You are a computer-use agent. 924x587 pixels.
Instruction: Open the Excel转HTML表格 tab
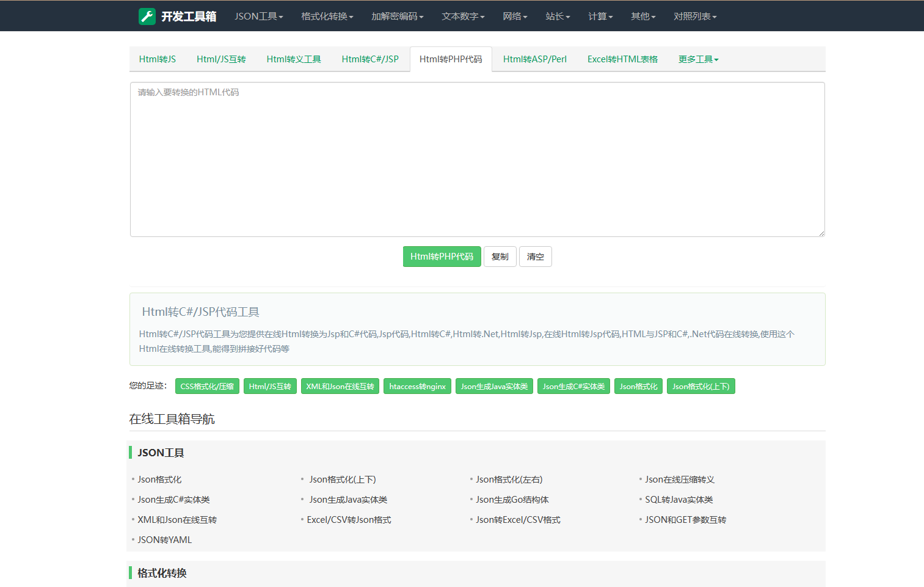(622, 59)
